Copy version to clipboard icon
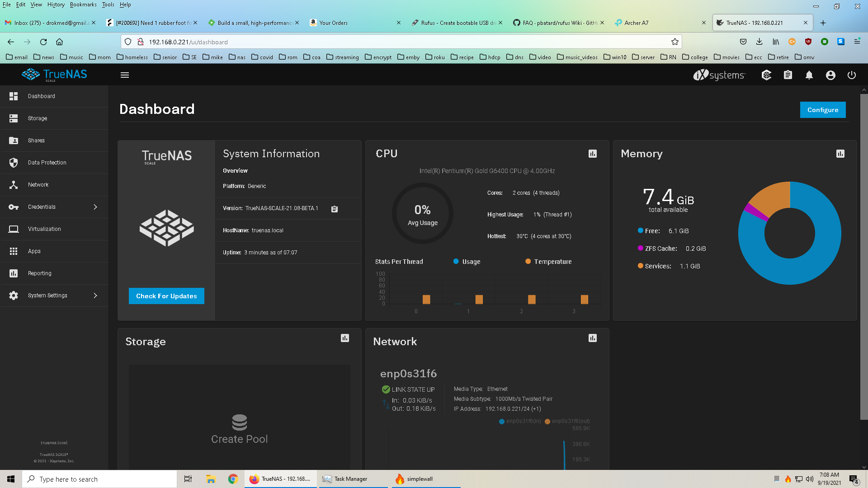Viewport: 868px width, 488px height. tap(335, 209)
